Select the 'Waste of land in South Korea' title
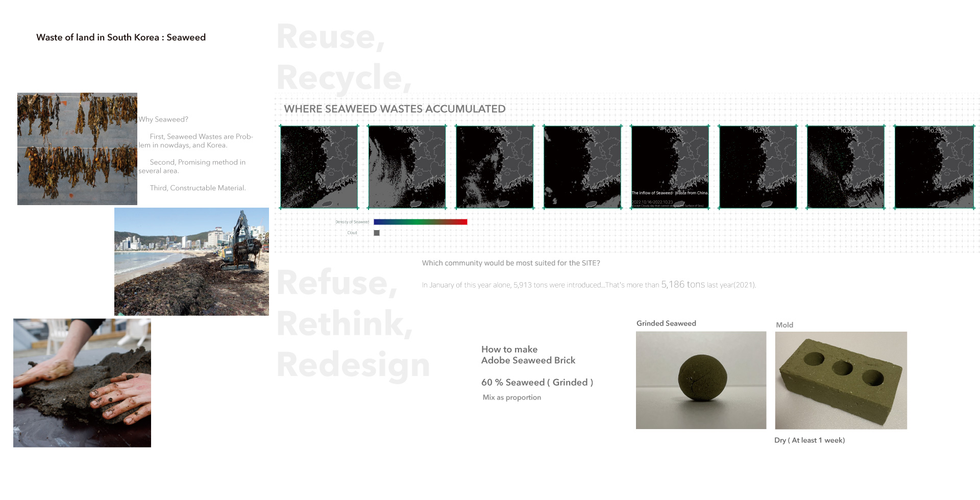Viewport: 980px width, 500px height. 121,37
